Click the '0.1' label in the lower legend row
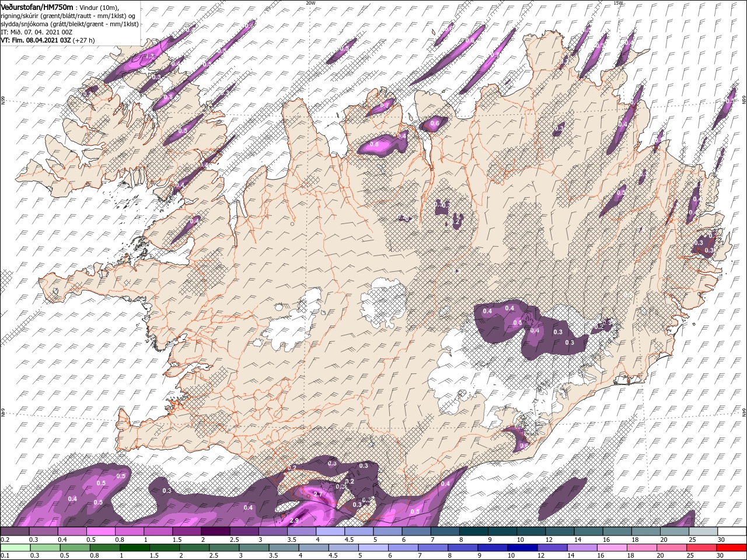The width and height of the screenshot is (747, 560). 5,556
